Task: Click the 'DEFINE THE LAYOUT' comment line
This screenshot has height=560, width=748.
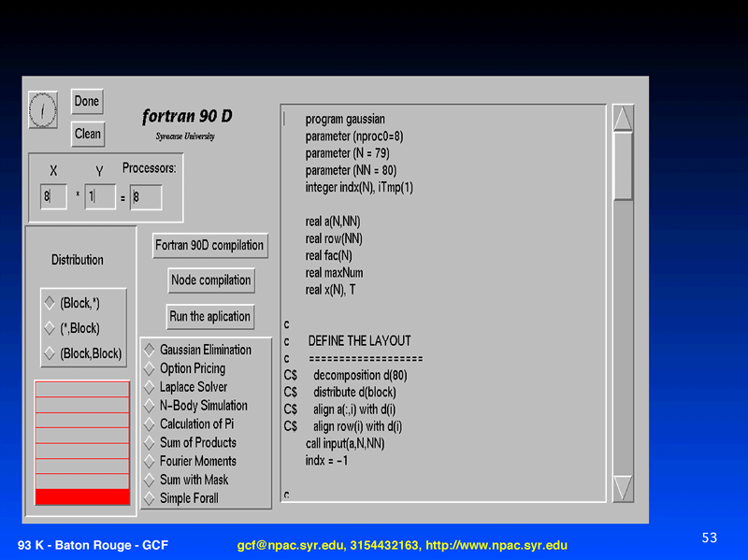Action: 359,341
